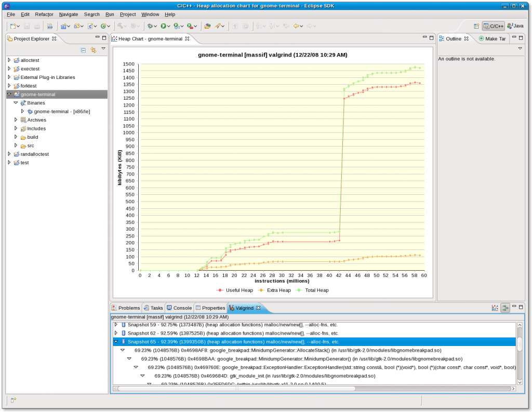
Task: Select the build folder
Action: click(x=33, y=137)
